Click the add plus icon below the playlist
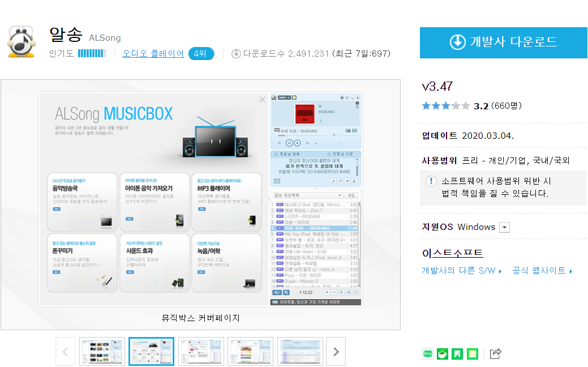The width and height of the screenshot is (588, 367). (x=327, y=292)
